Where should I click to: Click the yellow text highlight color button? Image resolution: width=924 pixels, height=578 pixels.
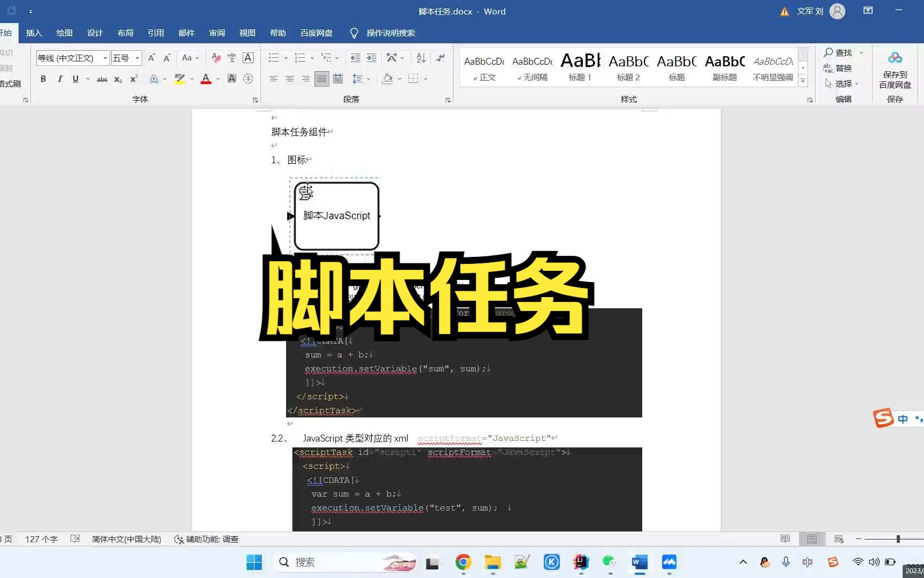pos(180,79)
